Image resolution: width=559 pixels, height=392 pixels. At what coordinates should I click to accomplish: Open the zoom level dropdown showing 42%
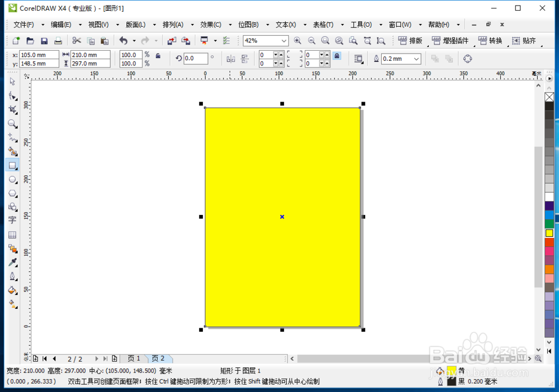click(x=283, y=40)
